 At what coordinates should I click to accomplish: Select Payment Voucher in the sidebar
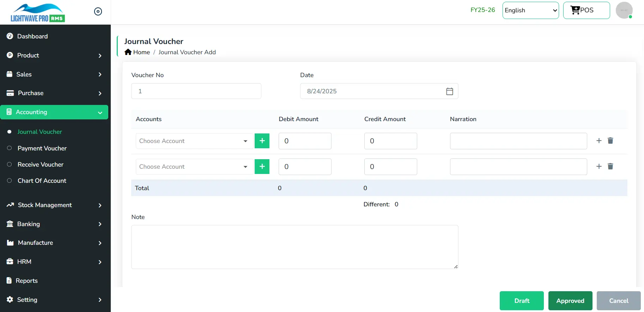[42, 148]
